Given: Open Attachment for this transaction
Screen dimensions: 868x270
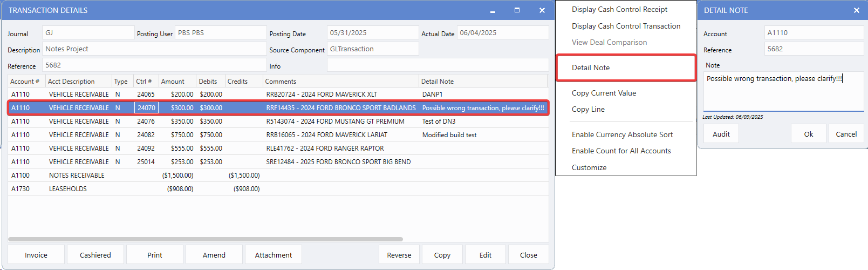Looking at the screenshot, I should click(x=273, y=255).
